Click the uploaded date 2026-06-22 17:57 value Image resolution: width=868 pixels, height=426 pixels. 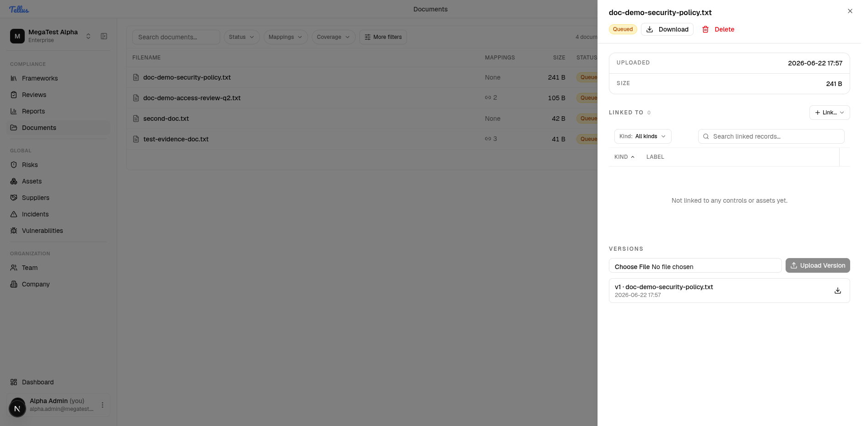pyautogui.click(x=815, y=63)
